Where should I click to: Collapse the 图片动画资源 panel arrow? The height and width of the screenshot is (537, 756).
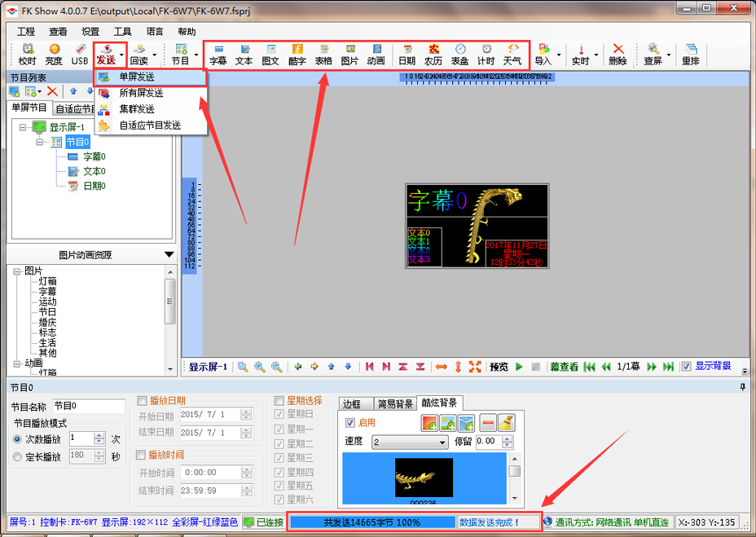[x=169, y=254]
